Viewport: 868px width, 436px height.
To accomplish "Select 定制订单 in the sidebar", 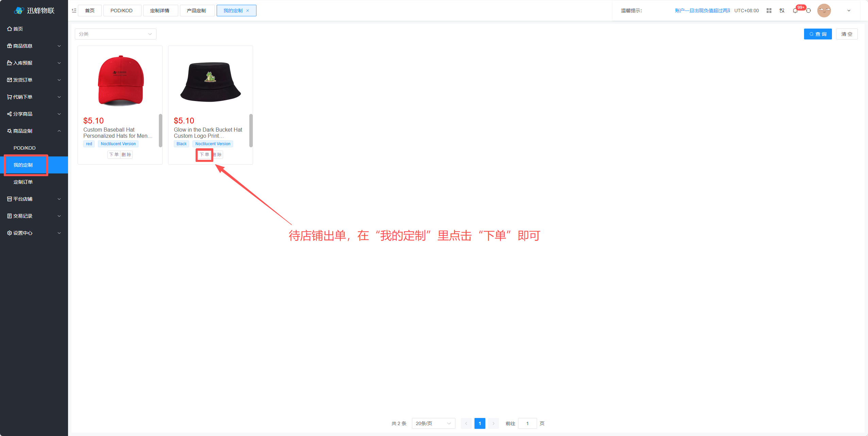I will [x=23, y=182].
